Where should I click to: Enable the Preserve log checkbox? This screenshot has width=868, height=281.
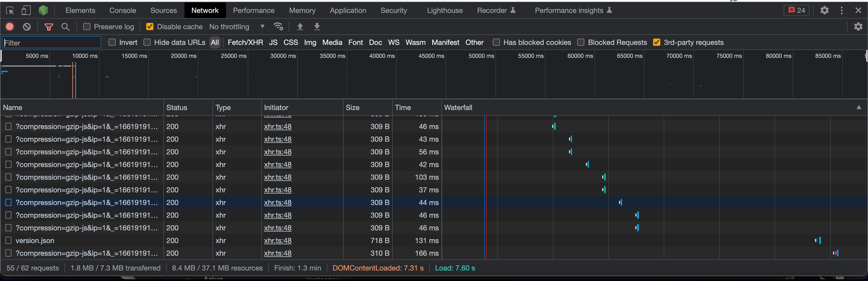pyautogui.click(x=87, y=27)
